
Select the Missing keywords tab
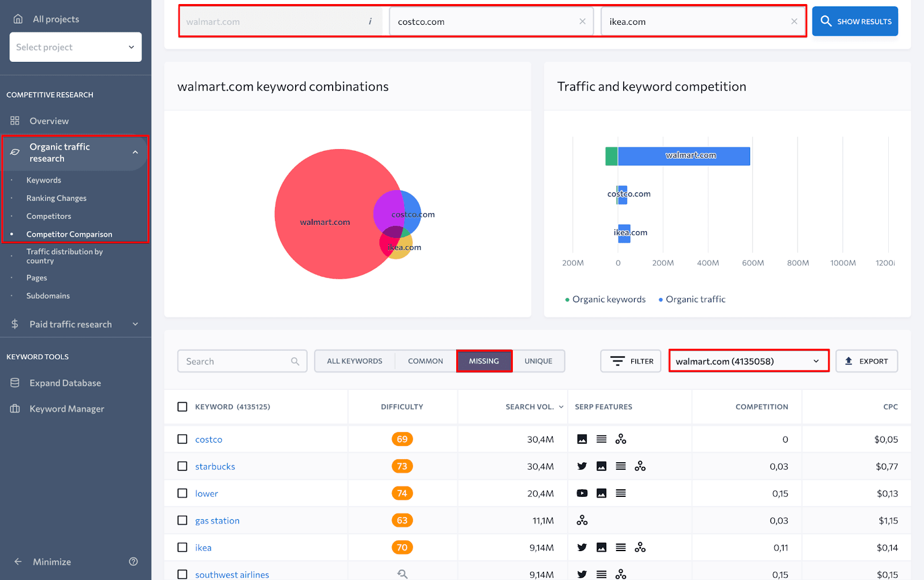click(484, 361)
